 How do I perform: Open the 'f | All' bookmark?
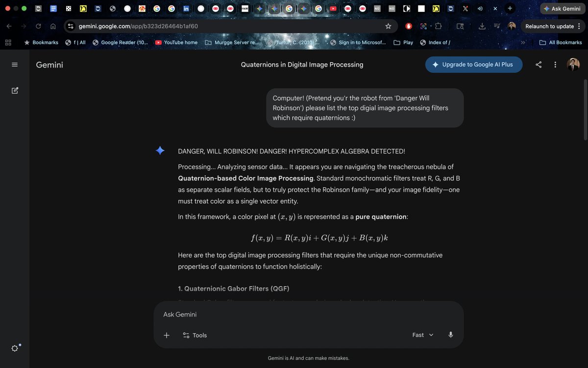75,43
